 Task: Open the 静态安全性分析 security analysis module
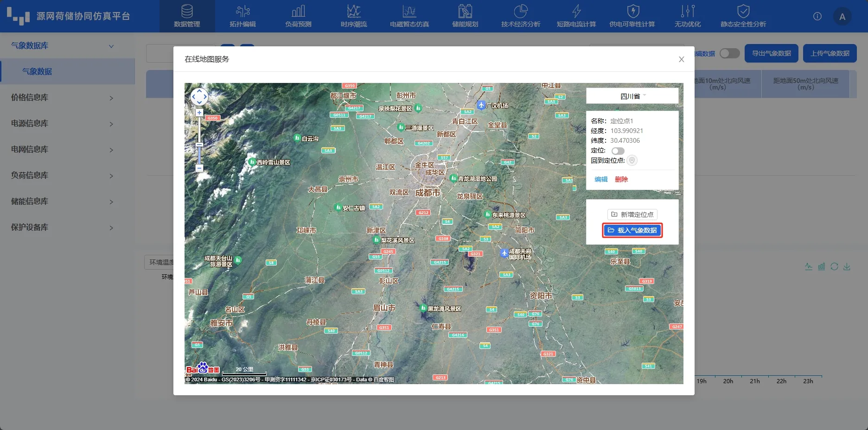(743, 16)
